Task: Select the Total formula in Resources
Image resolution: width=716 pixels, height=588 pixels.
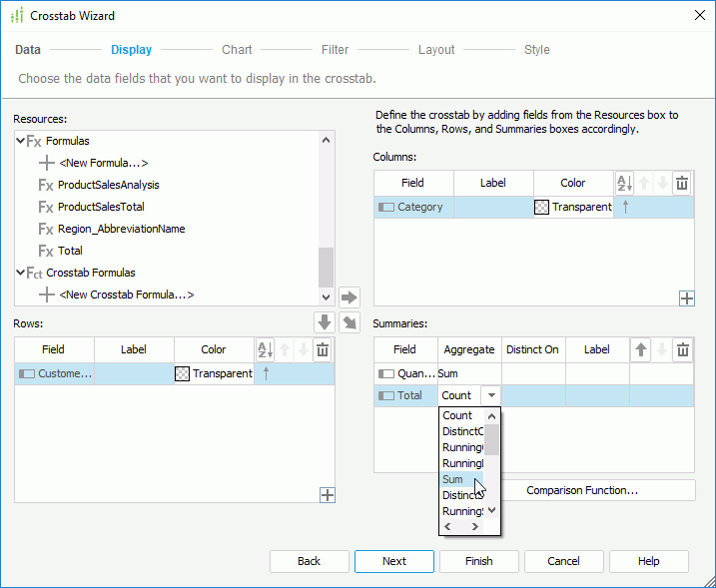Action: [70, 251]
